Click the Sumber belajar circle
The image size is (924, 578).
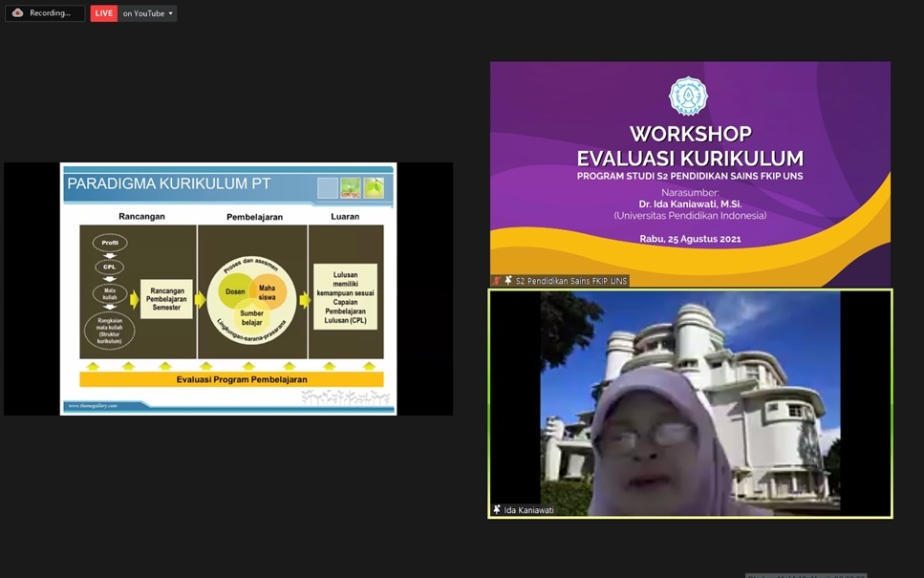click(252, 317)
